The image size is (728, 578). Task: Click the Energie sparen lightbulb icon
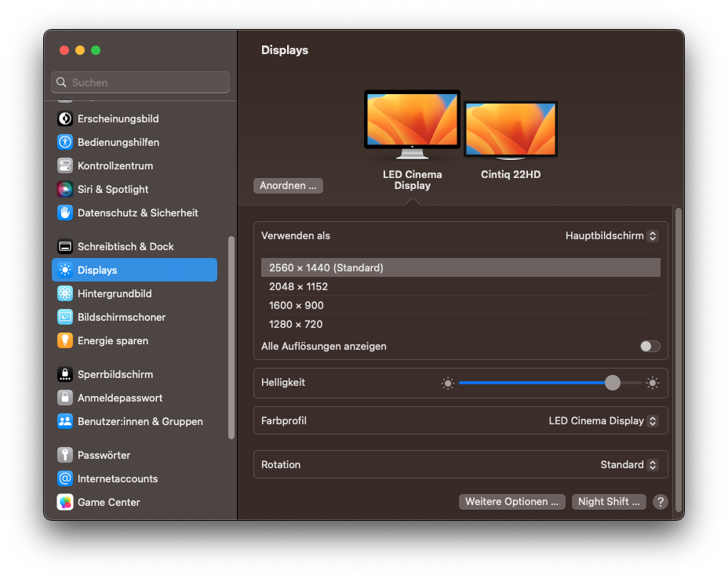(65, 341)
